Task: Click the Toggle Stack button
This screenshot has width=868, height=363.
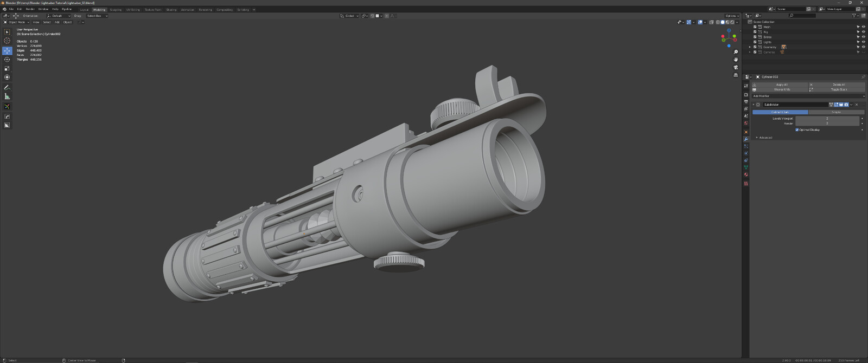Action: click(x=837, y=89)
